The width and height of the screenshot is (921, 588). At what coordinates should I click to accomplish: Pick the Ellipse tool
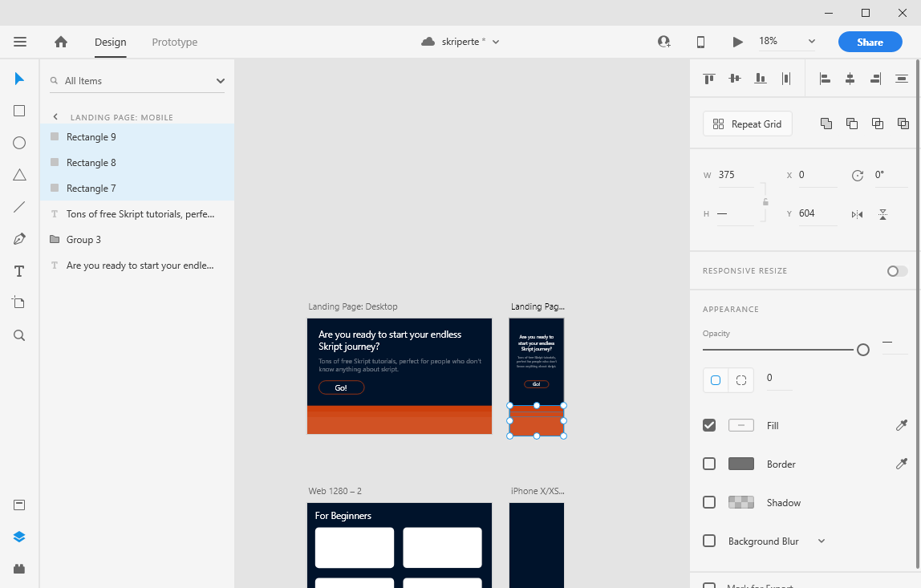(x=19, y=143)
